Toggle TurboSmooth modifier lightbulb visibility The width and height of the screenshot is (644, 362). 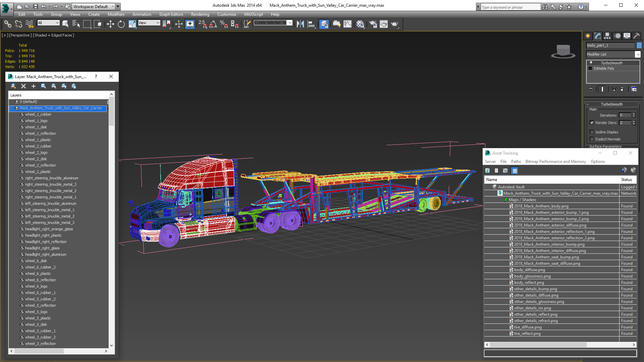[591, 63]
